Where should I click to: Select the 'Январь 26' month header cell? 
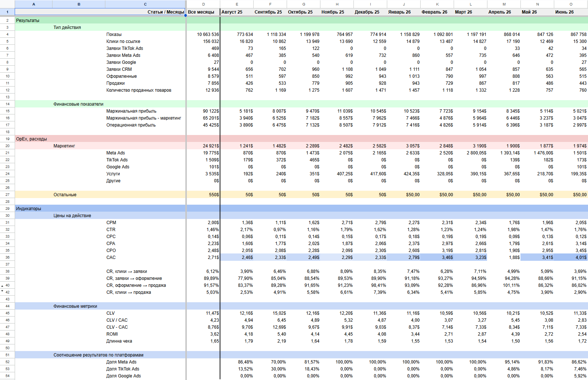tap(404, 12)
